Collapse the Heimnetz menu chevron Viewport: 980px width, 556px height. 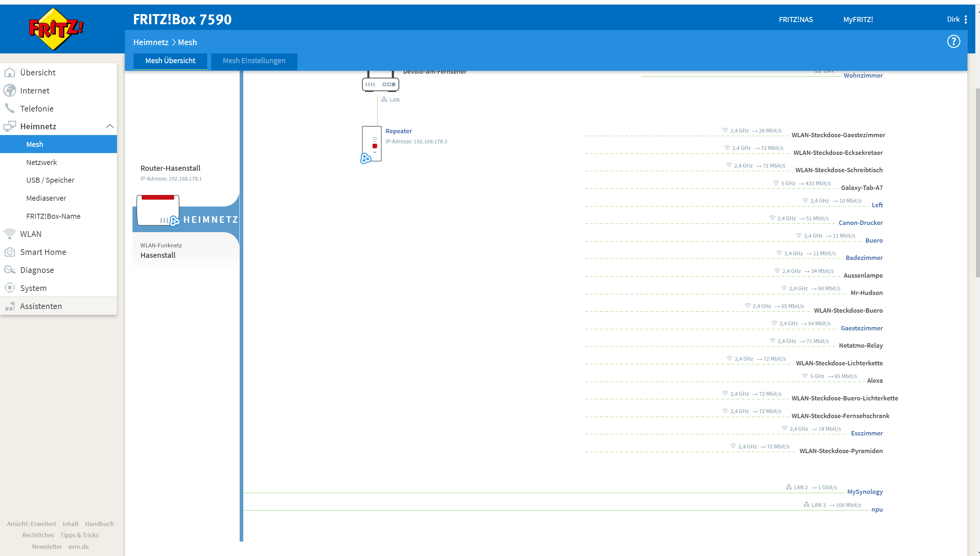click(x=110, y=126)
